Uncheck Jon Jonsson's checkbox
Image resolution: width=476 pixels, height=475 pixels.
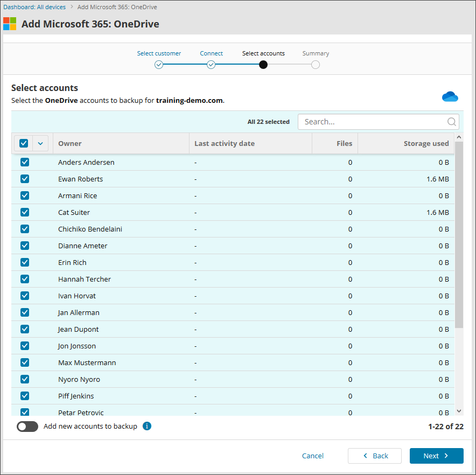(25, 346)
